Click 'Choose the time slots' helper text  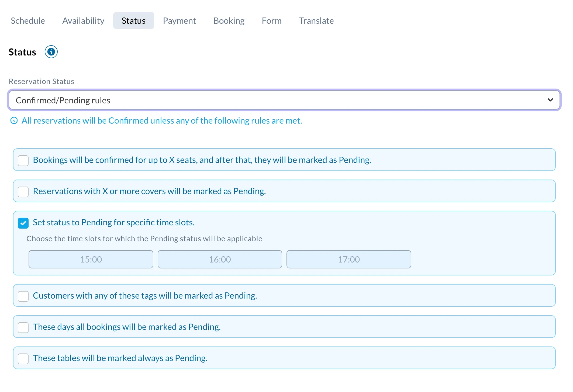(144, 239)
